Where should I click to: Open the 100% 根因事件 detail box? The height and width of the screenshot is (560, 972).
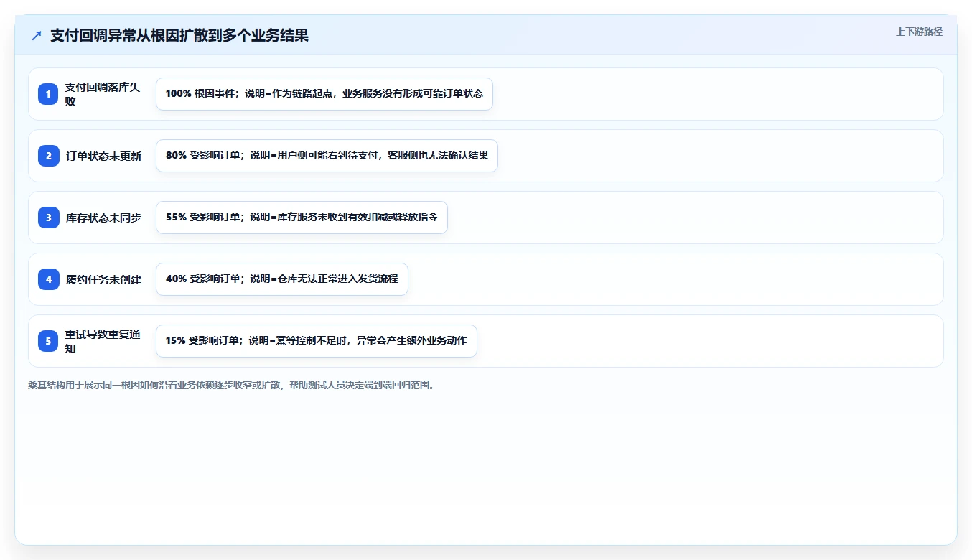tap(324, 94)
